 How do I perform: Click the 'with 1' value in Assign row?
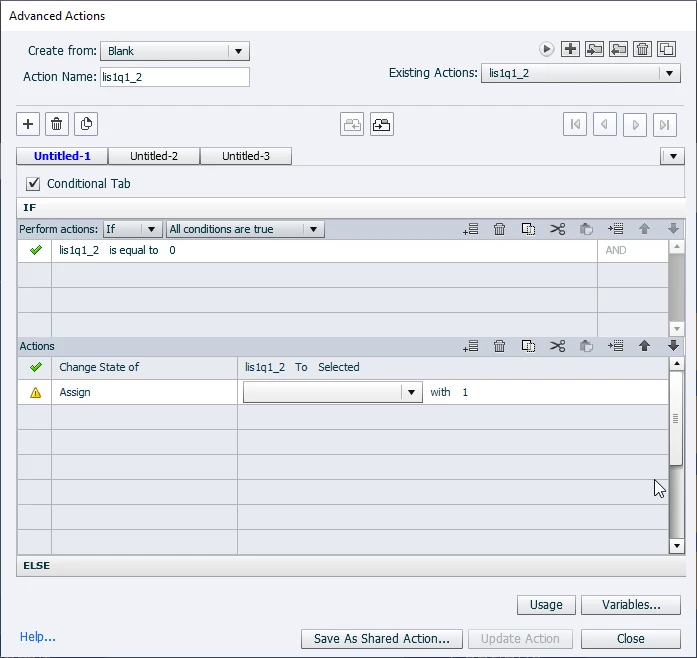pos(449,392)
